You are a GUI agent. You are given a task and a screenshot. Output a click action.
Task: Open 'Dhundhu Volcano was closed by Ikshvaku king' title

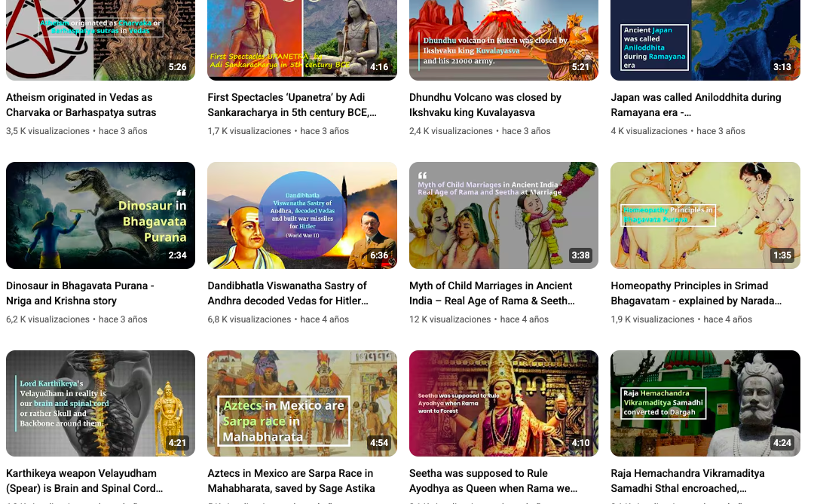pyautogui.click(x=485, y=105)
